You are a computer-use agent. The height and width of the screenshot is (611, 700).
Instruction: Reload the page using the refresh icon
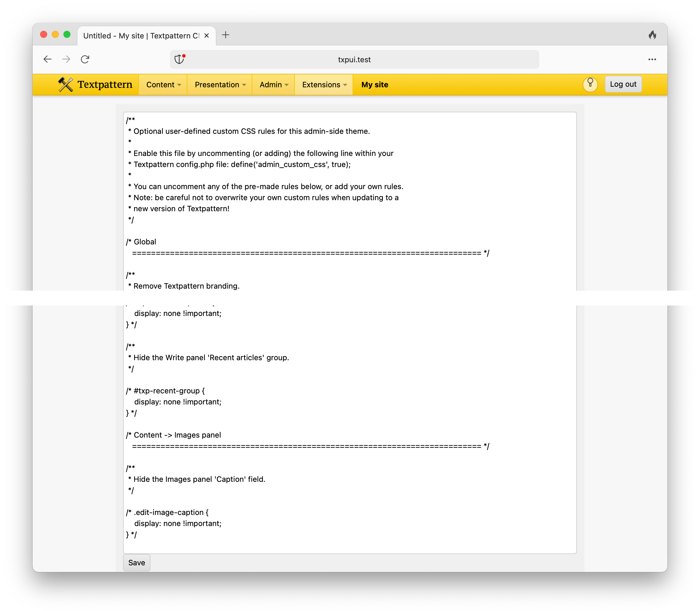click(85, 59)
